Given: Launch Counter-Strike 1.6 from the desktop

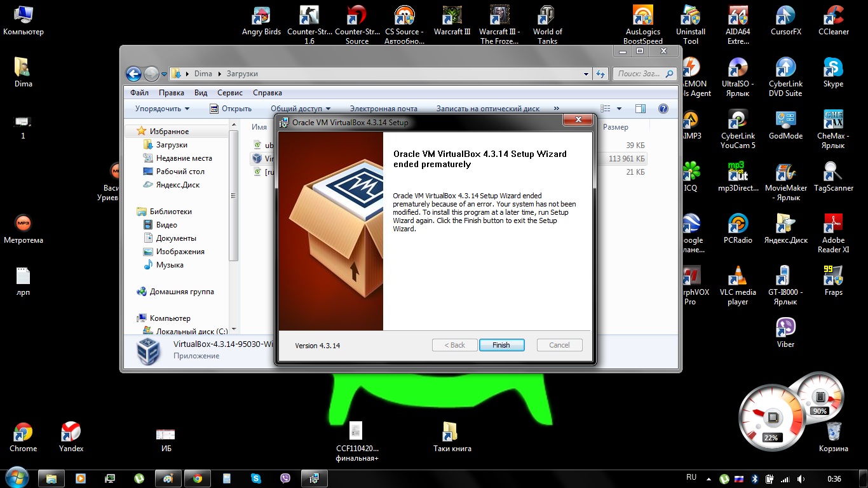Looking at the screenshot, I should point(309,25).
